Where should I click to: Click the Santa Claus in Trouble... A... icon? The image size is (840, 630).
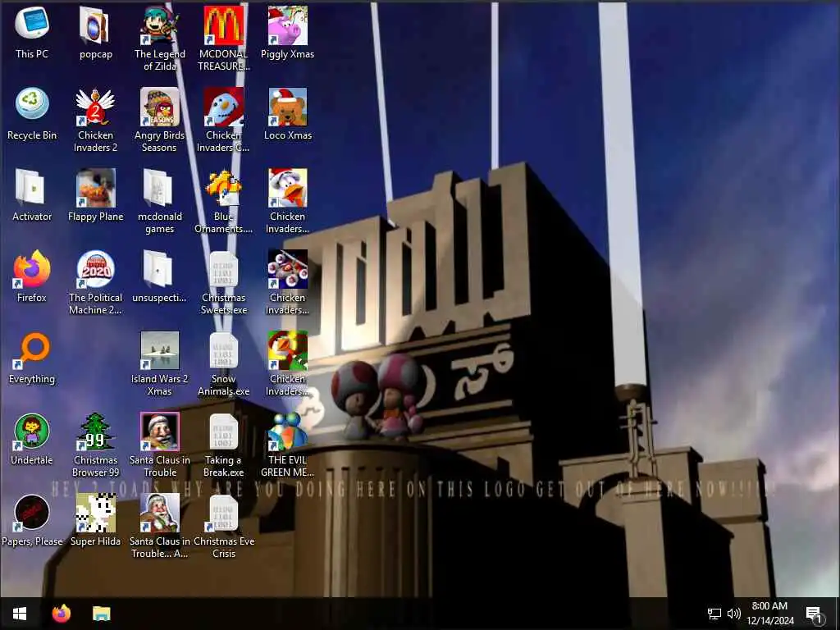pyautogui.click(x=160, y=514)
